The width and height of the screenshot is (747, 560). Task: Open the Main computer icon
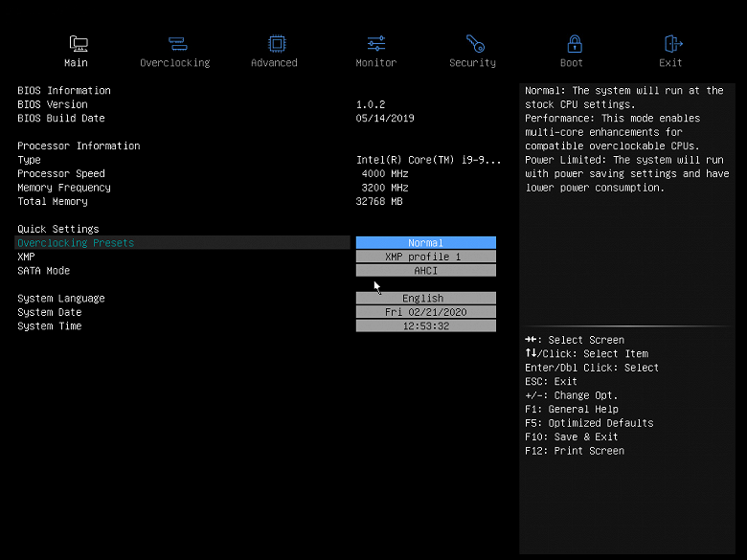click(79, 44)
